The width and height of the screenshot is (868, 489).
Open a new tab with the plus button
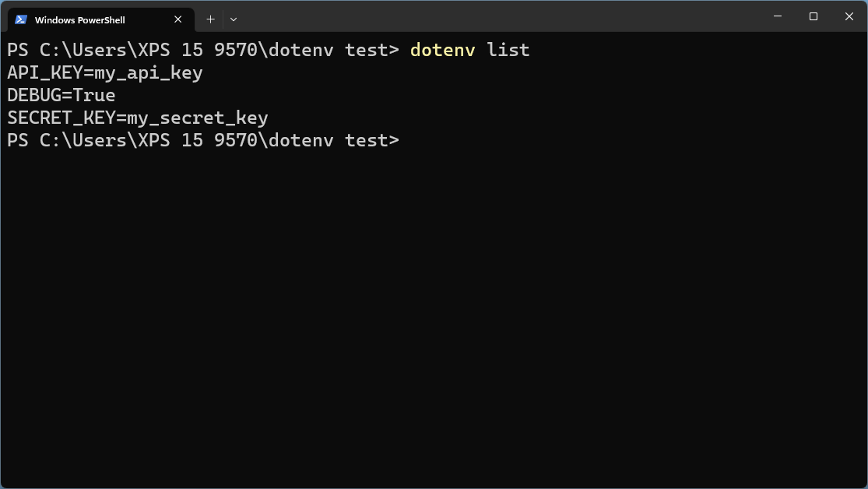click(209, 19)
